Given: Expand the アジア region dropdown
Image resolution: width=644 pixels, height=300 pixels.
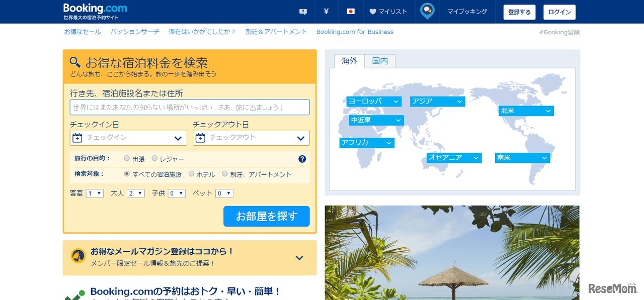Looking at the screenshot, I should click(437, 102).
